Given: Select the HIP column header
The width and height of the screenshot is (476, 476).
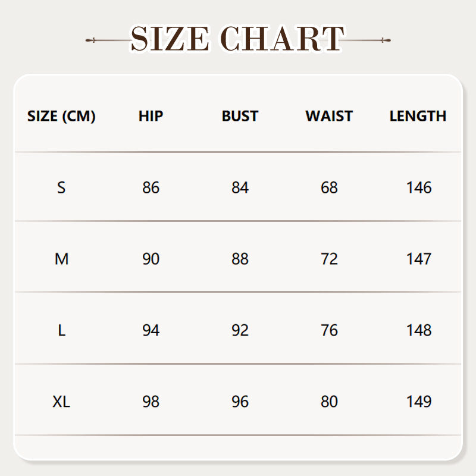Looking at the screenshot, I should click(x=151, y=116).
